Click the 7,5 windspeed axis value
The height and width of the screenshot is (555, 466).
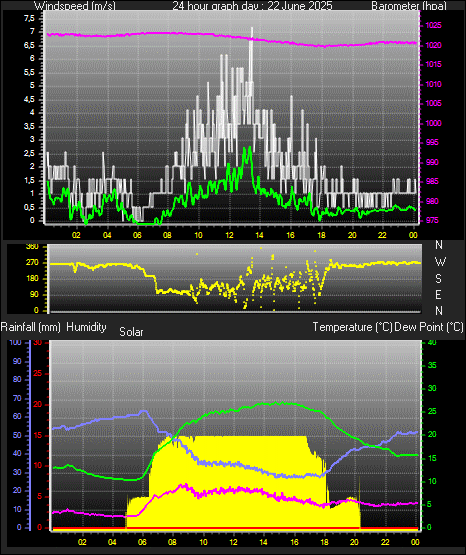pos(29,19)
